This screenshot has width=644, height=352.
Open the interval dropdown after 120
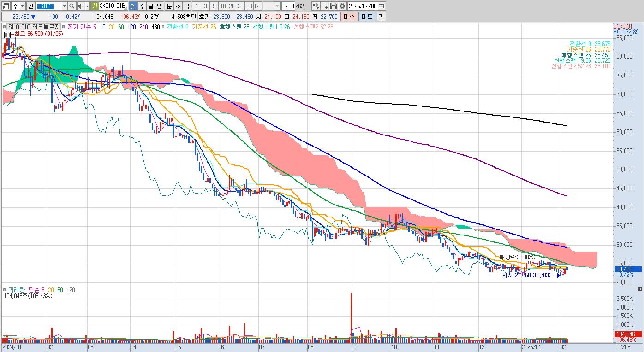pos(278,6)
